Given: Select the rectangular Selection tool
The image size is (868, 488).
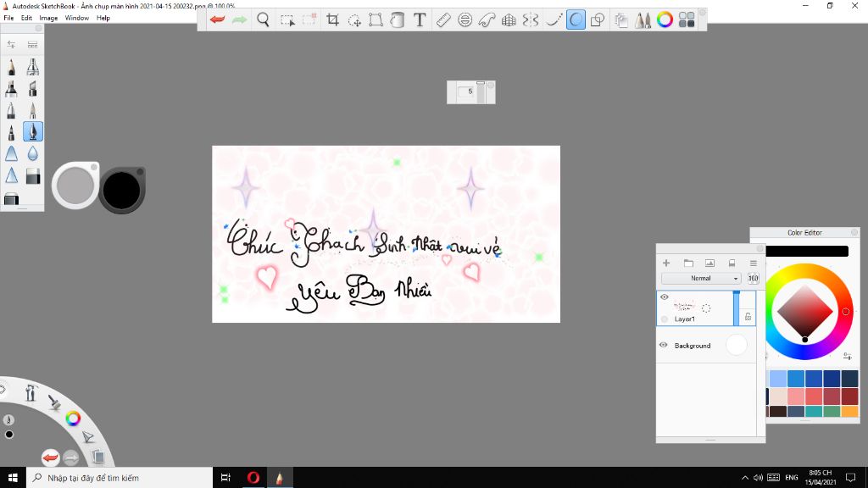Looking at the screenshot, I should pyautogui.click(x=287, y=20).
